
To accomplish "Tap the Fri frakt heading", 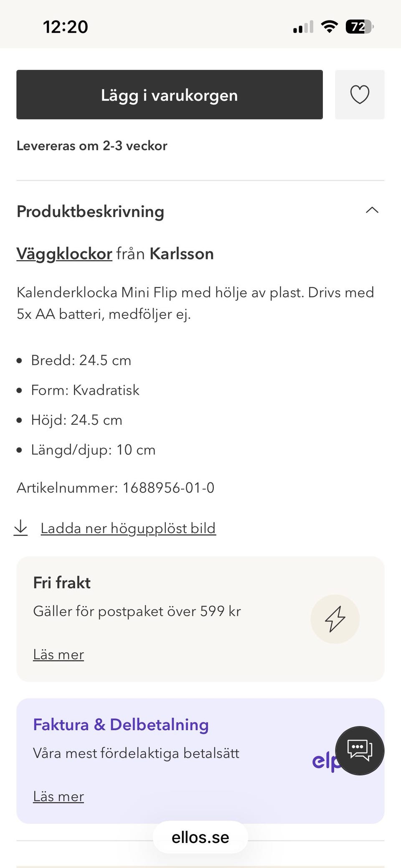I will [62, 583].
